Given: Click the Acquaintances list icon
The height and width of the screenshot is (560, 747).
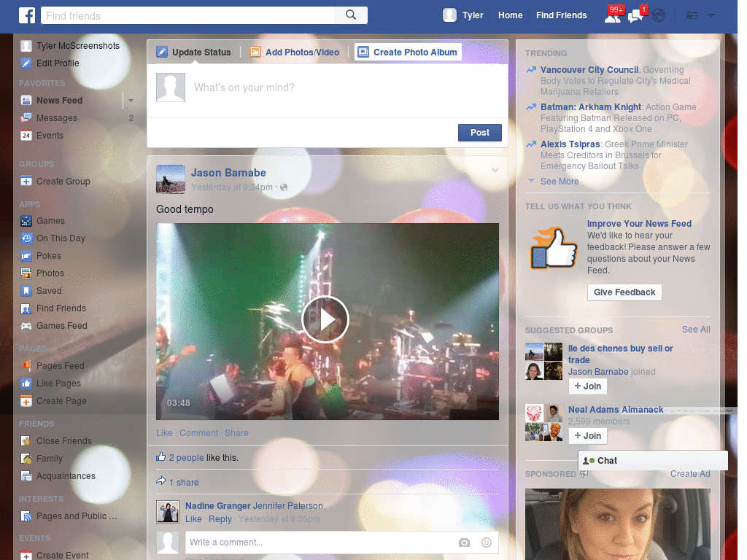Looking at the screenshot, I should pos(26,475).
